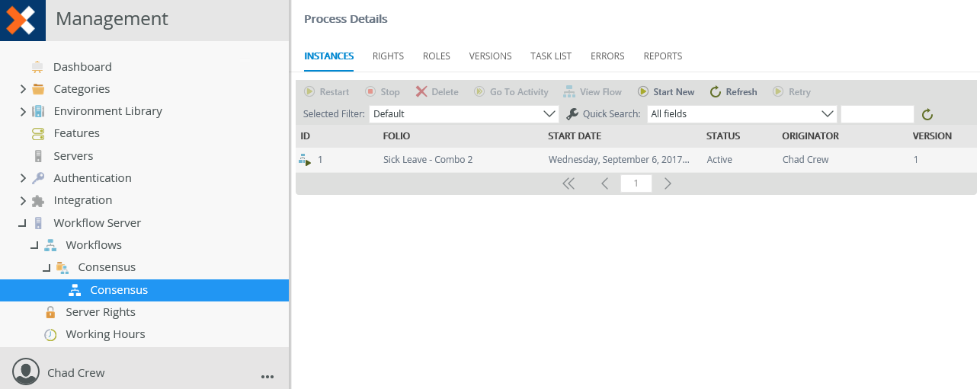The width and height of the screenshot is (980, 389).
Task: Click the green quick search refresh icon
Action: coord(927,114)
